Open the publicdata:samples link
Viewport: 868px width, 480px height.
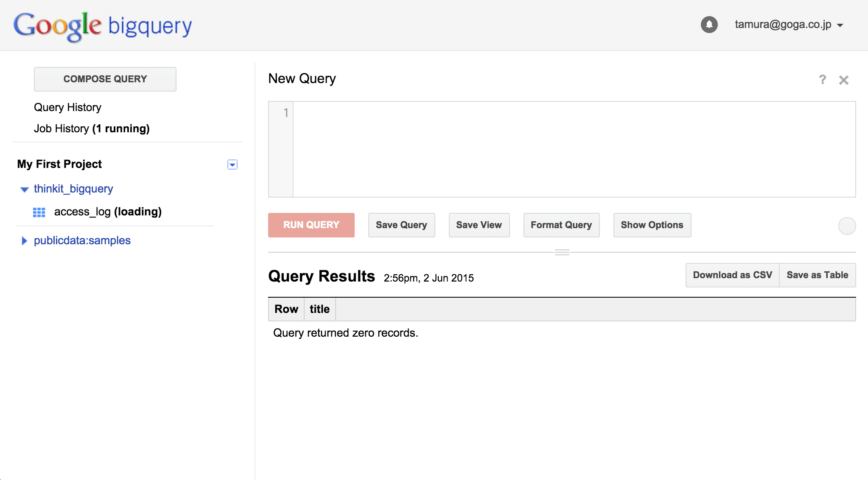tap(82, 240)
